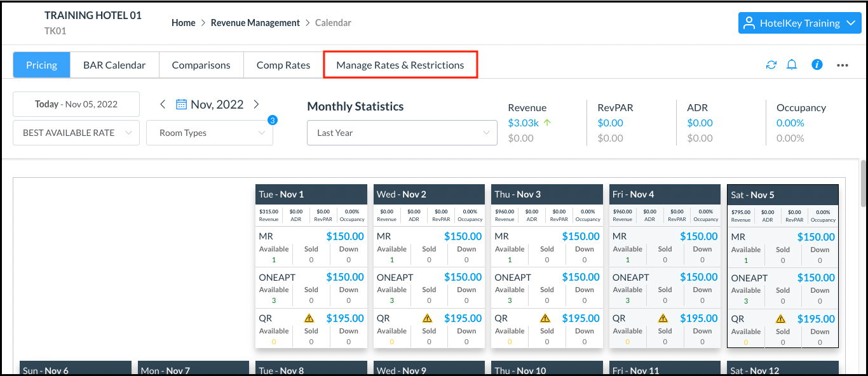Open the BEST AVAILABLE RATE dropdown
Viewport: 868px width, 376px height.
point(76,132)
